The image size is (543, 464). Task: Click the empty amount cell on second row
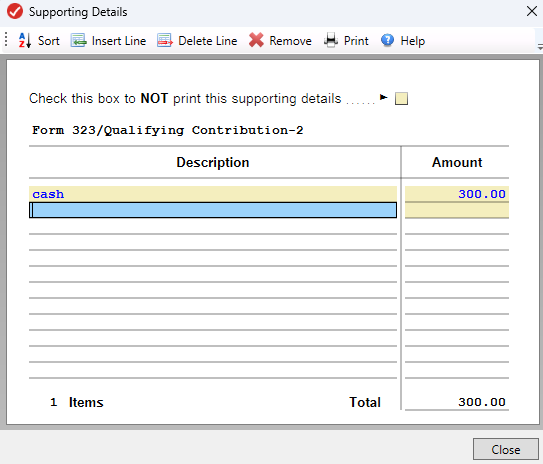click(457, 210)
